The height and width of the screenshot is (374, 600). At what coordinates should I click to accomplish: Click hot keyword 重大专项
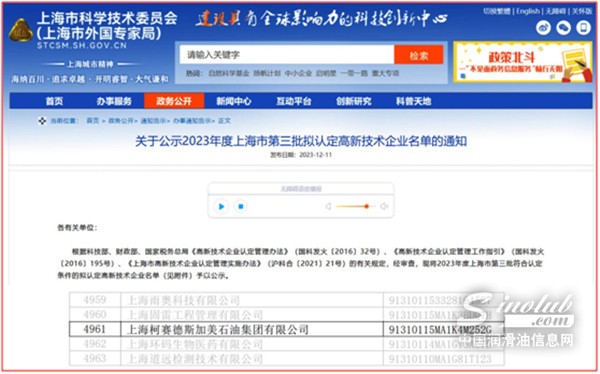click(x=385, y=73)
